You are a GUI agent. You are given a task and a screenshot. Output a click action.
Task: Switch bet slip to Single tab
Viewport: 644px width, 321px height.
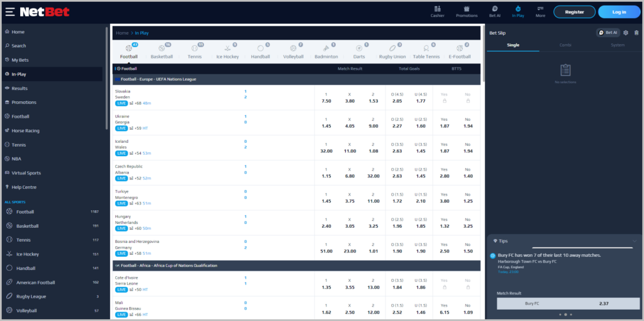coord(513,45)
